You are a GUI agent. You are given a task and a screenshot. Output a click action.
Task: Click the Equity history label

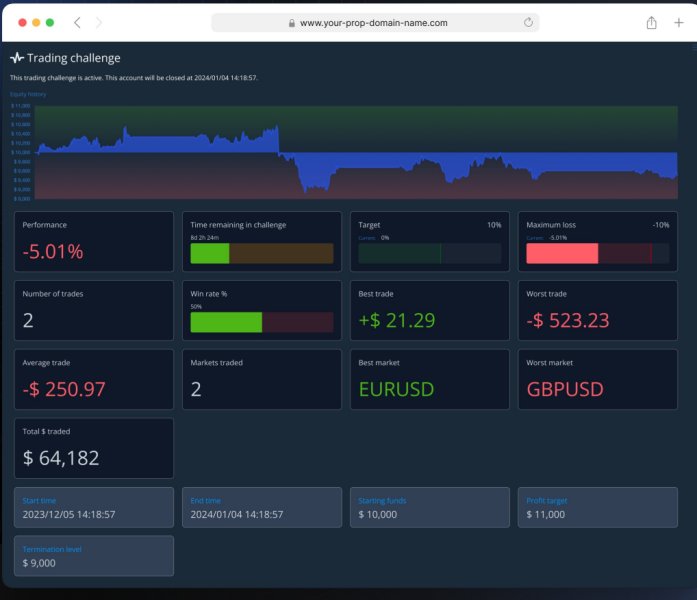28,94
